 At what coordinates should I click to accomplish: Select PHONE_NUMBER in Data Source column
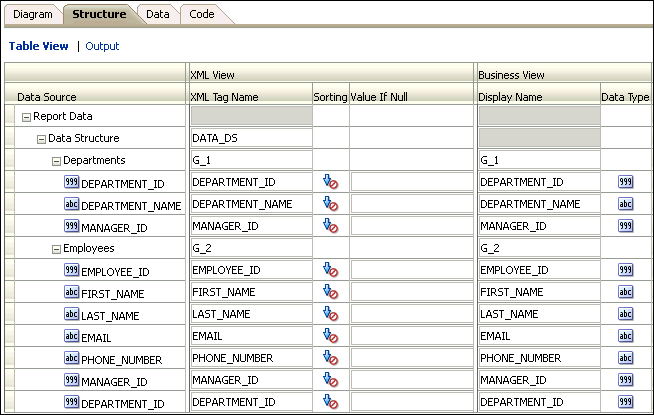coord(121,360)
